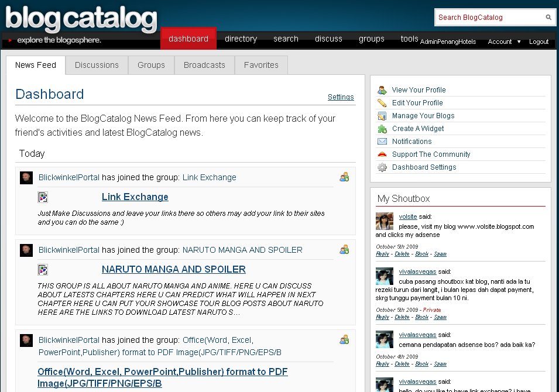Click Link Exchange link in the activity line

[x=210, y=177]
